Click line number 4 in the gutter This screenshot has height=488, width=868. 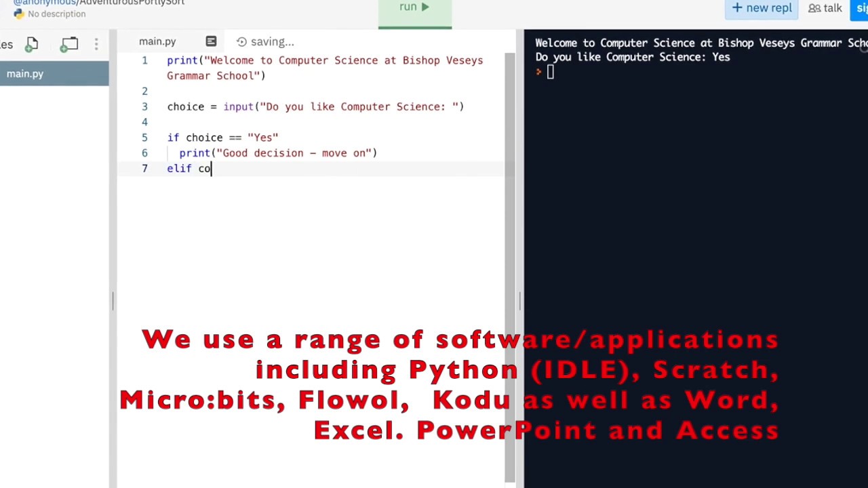(x=144, y=122)
